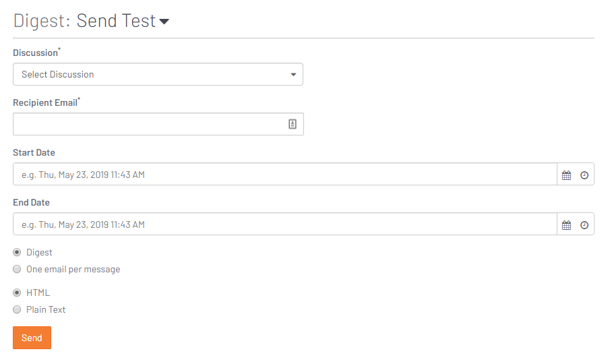The width and height of the screenshot is (606, 364).
Task: Open the Send Test title dropdown arrow
Action: (x=164, y=22)
